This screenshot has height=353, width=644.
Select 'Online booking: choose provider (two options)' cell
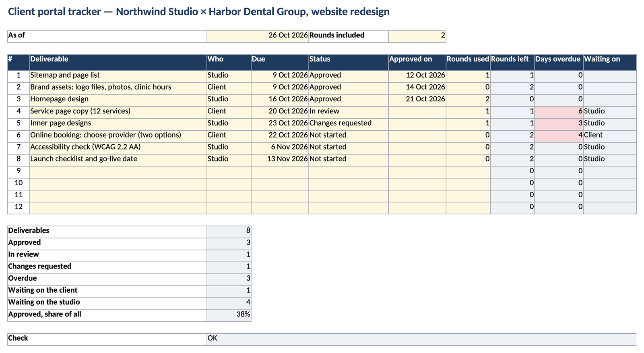coord(118,136)
